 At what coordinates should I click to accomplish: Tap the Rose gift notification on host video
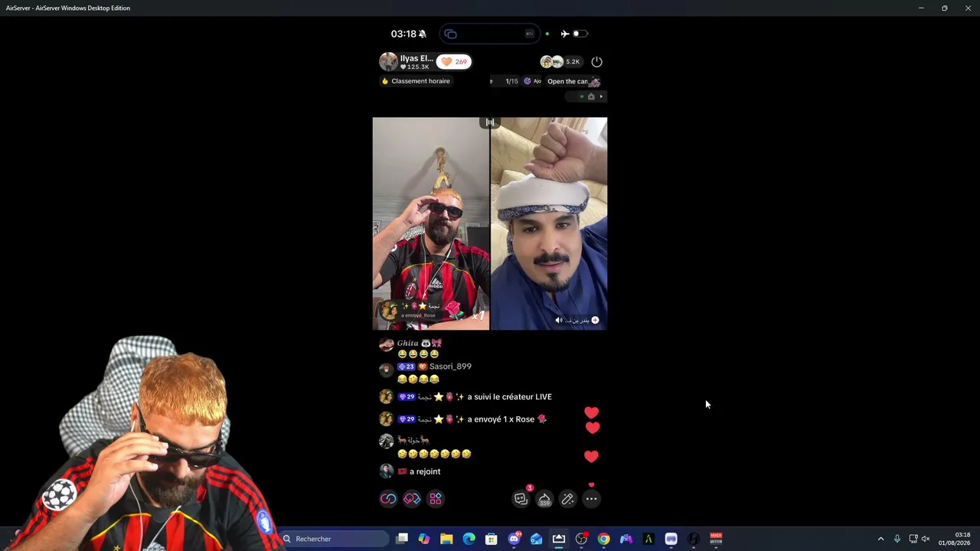click(x=433, y=310)
